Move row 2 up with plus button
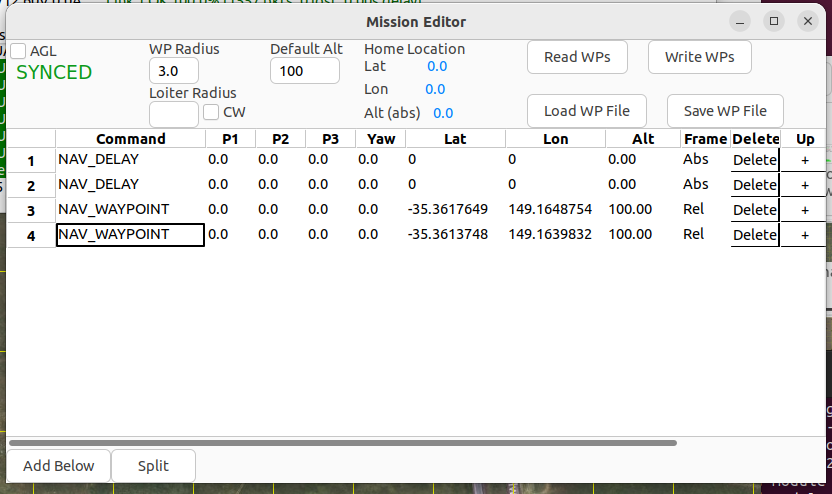The height and width of the screenshot is (494, 832). click(x=805, y=185)
